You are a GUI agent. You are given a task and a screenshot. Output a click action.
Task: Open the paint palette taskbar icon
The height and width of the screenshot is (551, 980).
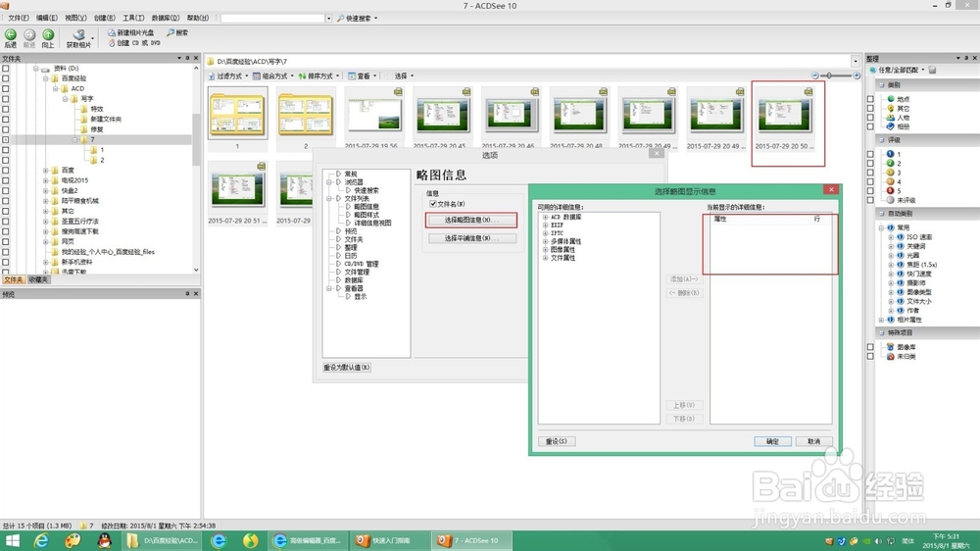73,541
